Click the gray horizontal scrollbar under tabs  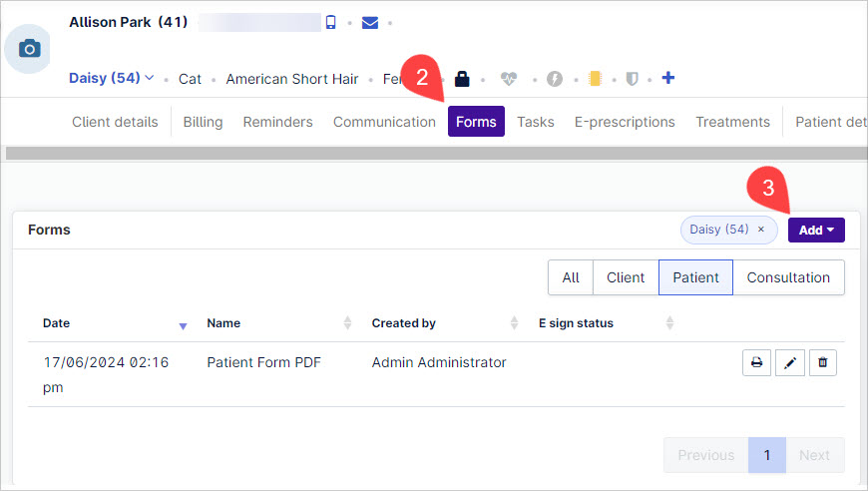click(x=436, y=154)
